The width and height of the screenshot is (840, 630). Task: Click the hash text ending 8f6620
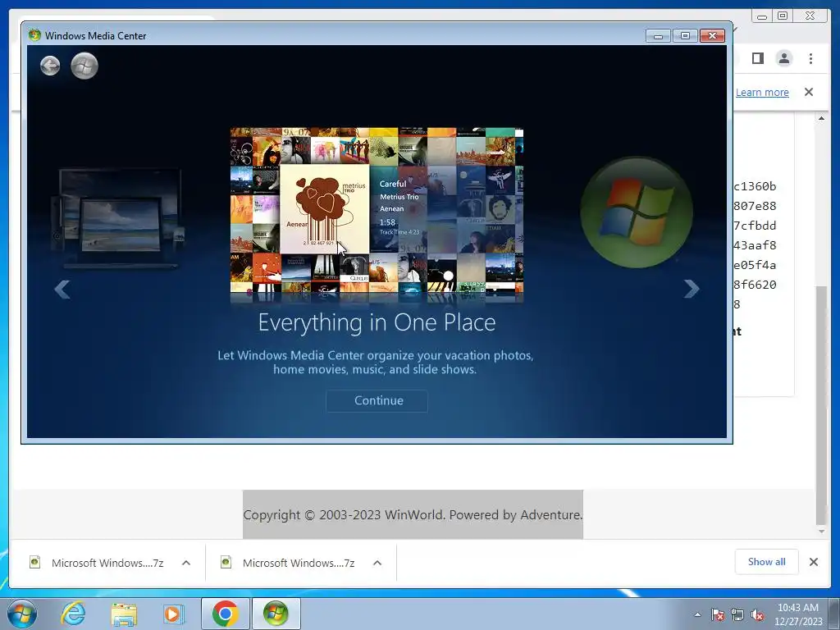(755, 285)
